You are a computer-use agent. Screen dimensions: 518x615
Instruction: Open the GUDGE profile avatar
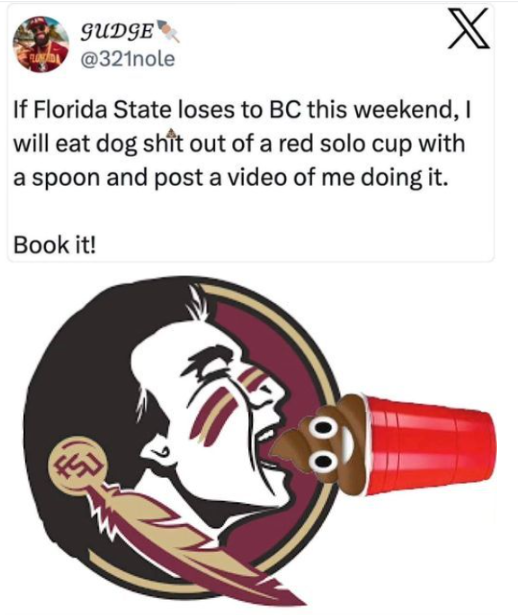point(41,44)
